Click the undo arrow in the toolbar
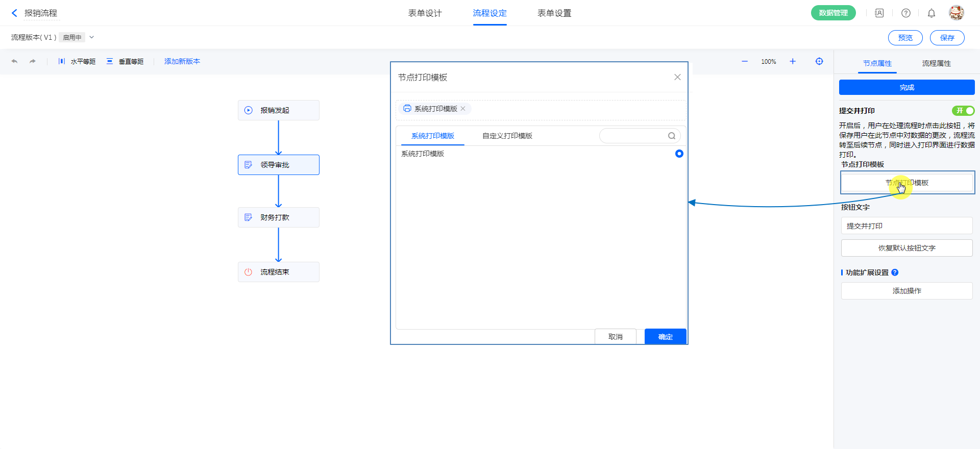 [14, 61]
